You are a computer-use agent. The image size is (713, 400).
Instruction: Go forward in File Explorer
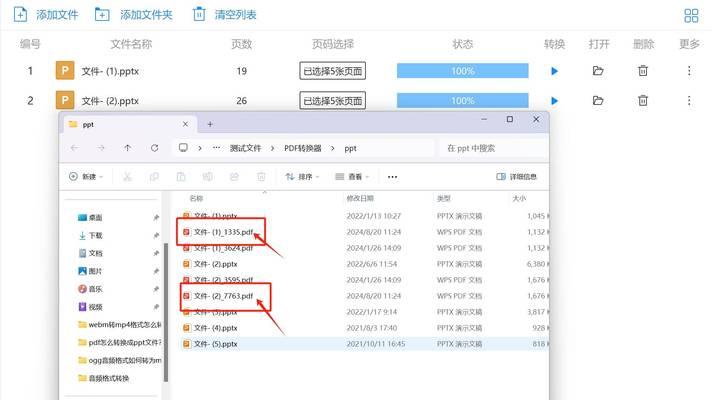(x=101, y=148)
